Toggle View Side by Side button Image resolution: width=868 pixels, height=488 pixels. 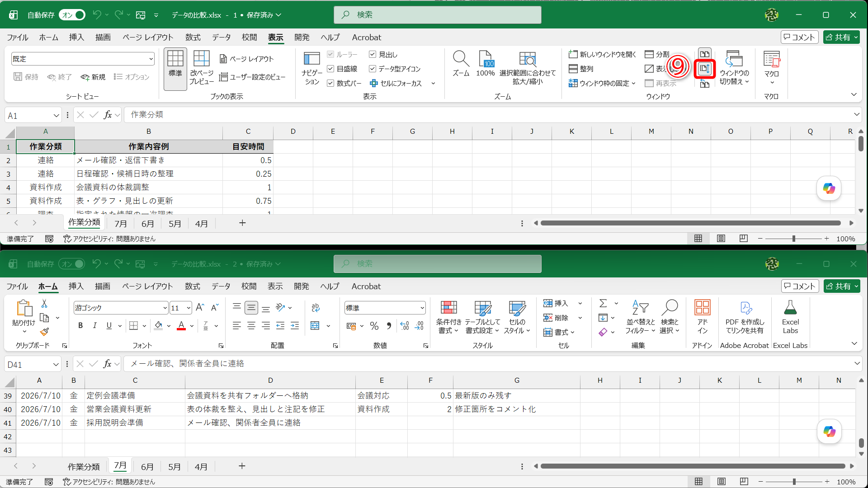click(x=705, y=54)
